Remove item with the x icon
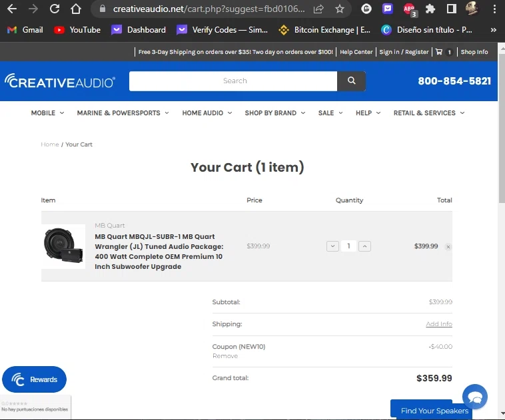 point(448,247)
